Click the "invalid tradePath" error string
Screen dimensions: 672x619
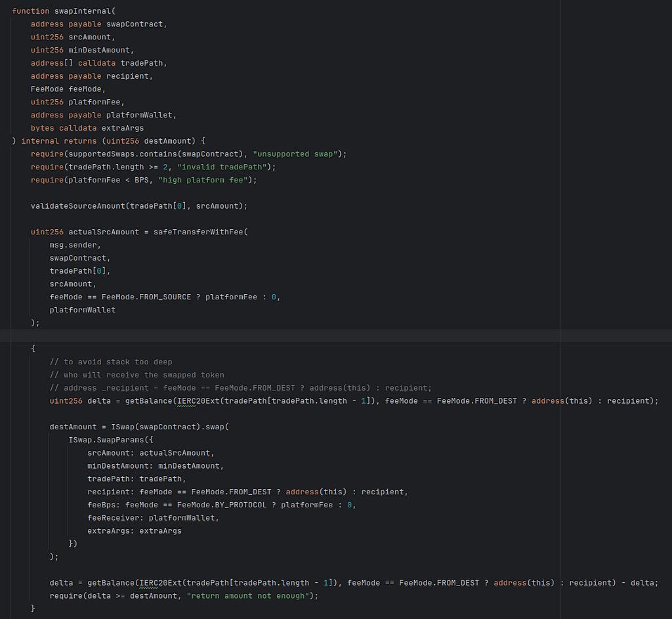(222, 167)
